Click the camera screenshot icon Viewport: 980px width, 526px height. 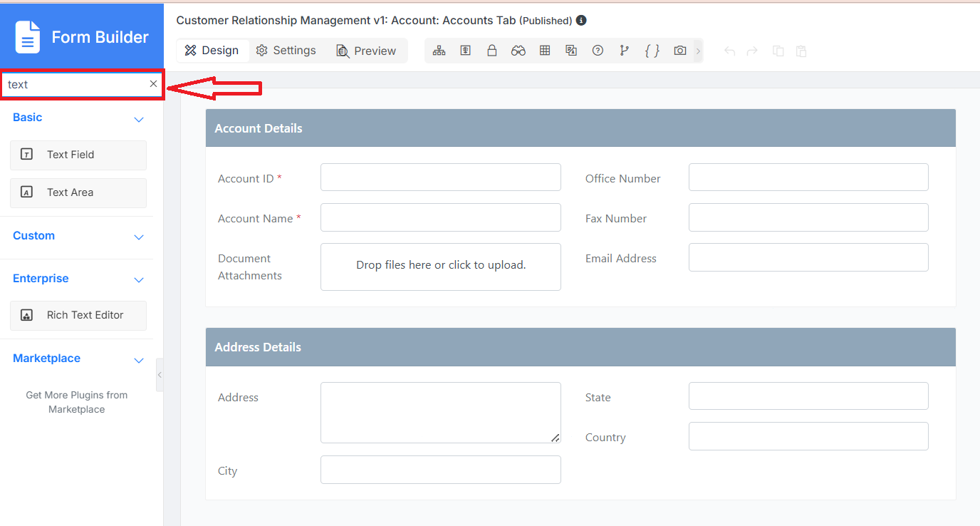(x=680, y=51)
